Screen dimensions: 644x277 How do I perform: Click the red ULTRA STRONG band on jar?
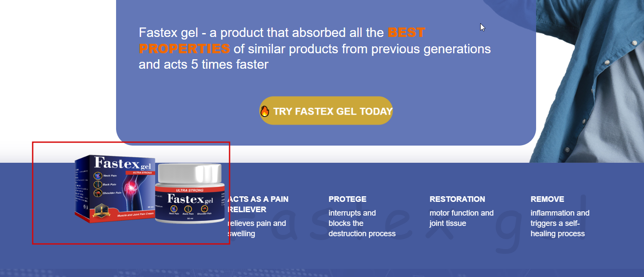coord(190,190)
